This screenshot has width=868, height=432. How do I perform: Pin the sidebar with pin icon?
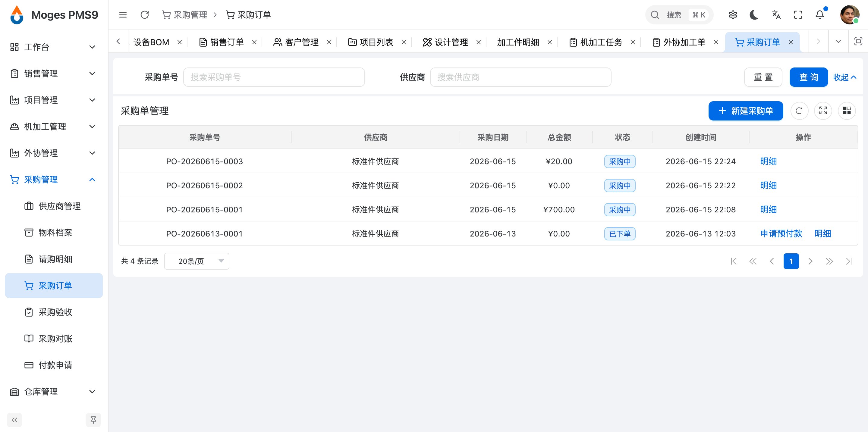click(x=93, y=420)
